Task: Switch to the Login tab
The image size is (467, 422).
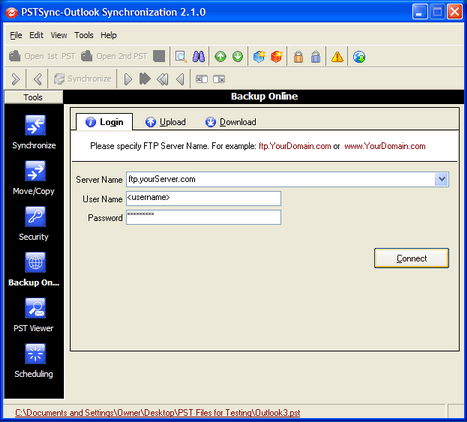Action: [x=105, y=122]
